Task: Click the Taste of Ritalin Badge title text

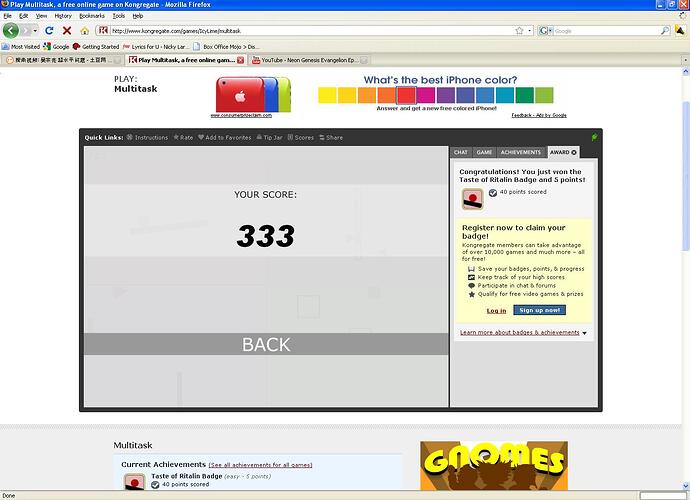Action: [187, 476]
